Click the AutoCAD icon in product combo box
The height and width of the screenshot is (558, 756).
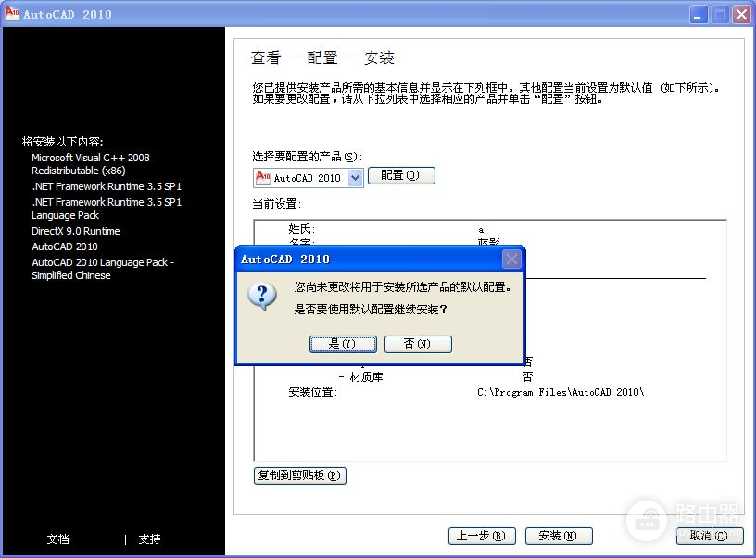click(x=263, y=177)
